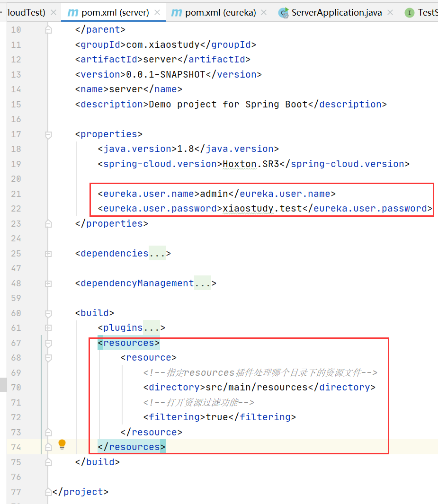
Task: Click the interface icon on the TestS tab
Action: click(410, 13)
